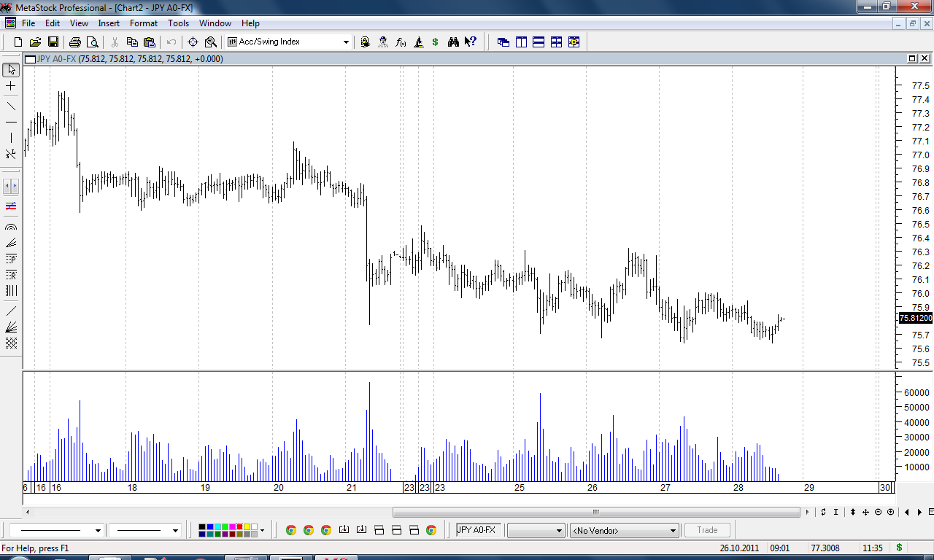Zoom in the chart with plus button

tap(890, 512)
